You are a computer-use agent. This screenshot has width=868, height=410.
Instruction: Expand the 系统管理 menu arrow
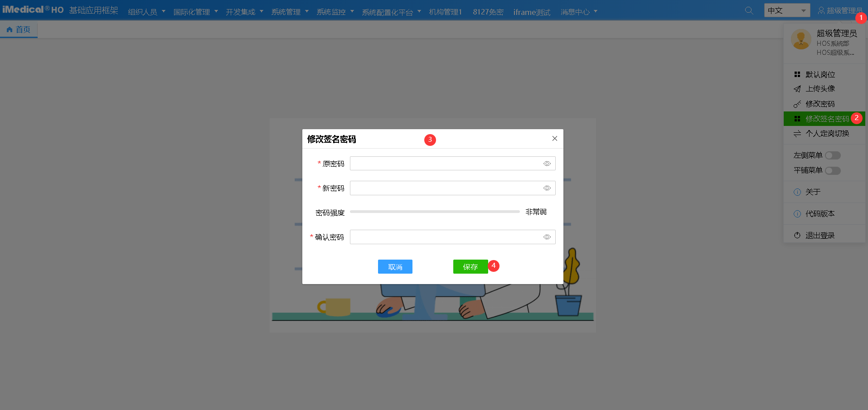[x=306, y=12]
